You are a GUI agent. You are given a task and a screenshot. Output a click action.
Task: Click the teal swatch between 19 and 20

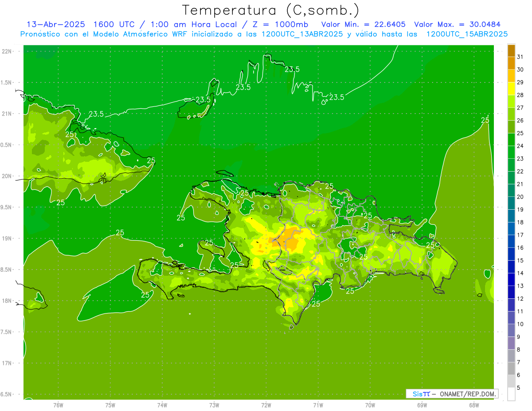pyautogui.click(x=511, y=204)
